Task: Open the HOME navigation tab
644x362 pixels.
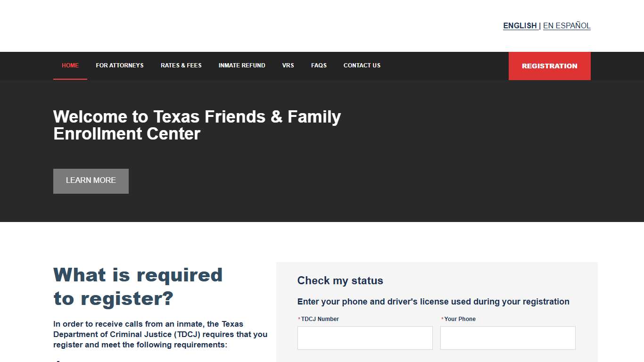Action: pos(70,66)
